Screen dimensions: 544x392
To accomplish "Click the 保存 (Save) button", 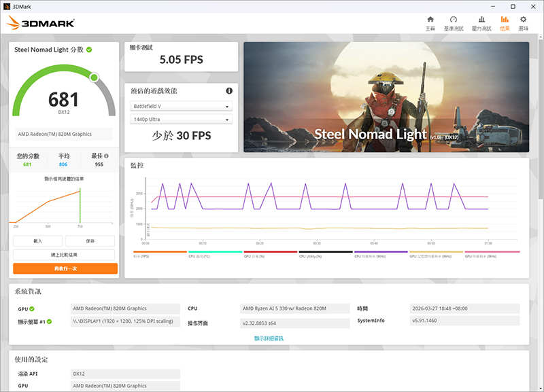I will [90, 241].
